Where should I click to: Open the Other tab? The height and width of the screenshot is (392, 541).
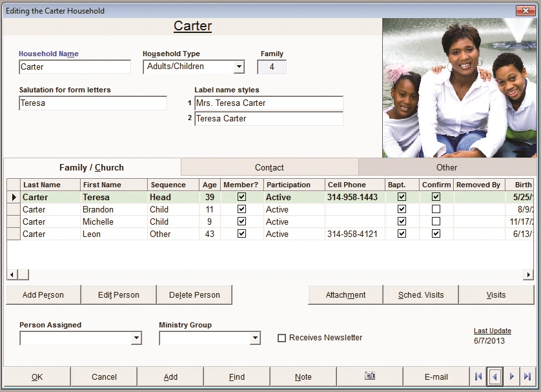pyautogui.click(x=447, y=167)
